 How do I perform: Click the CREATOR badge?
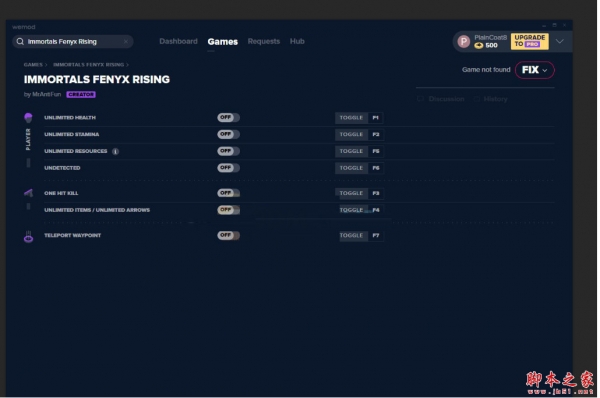coord(81,95)
